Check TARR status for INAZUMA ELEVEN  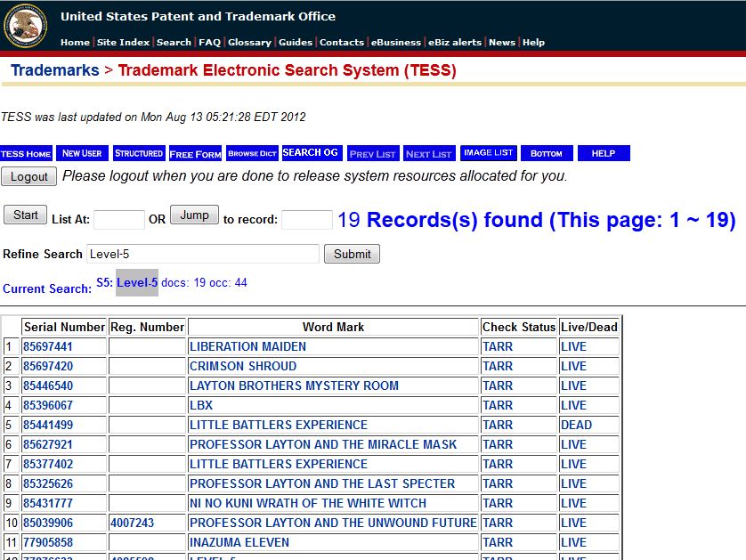498,542
